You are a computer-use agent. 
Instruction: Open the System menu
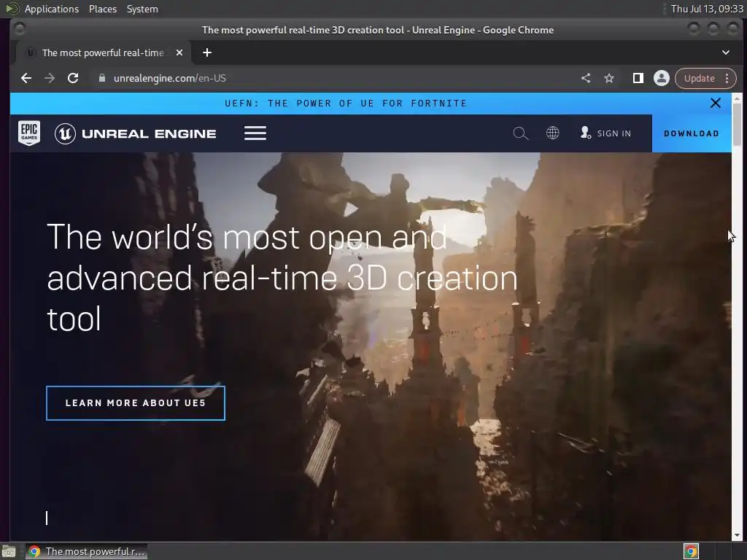(x=142, y=9)
